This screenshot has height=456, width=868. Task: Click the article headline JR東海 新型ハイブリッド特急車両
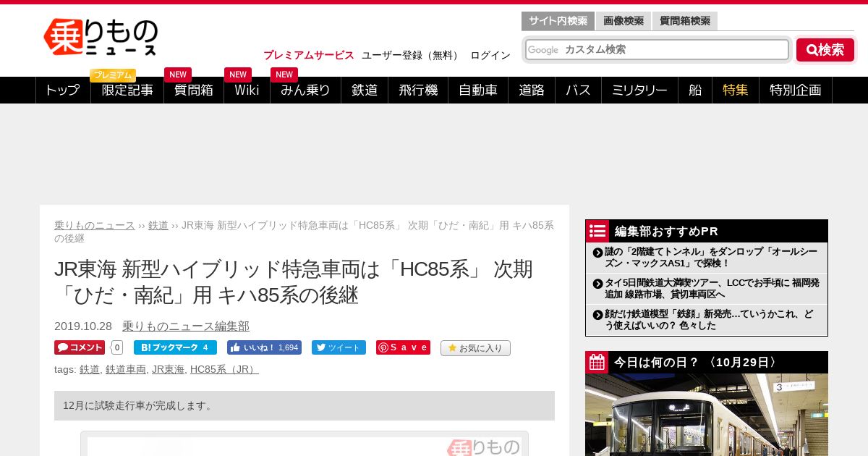(294, 282)
